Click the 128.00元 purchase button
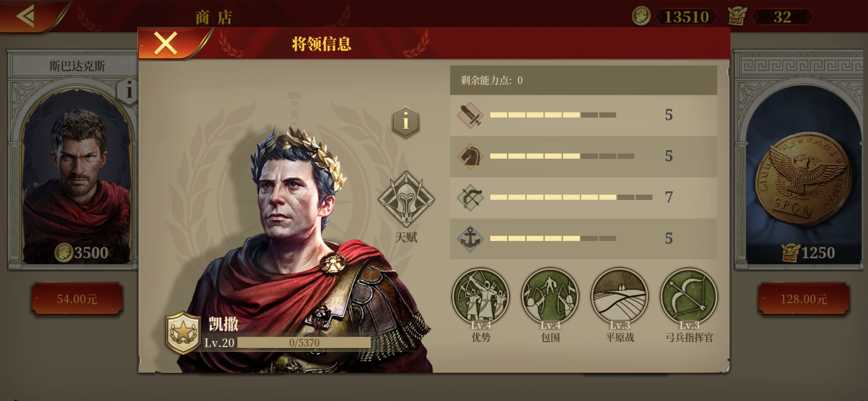 pyautogui.click(x=803, y=299)
